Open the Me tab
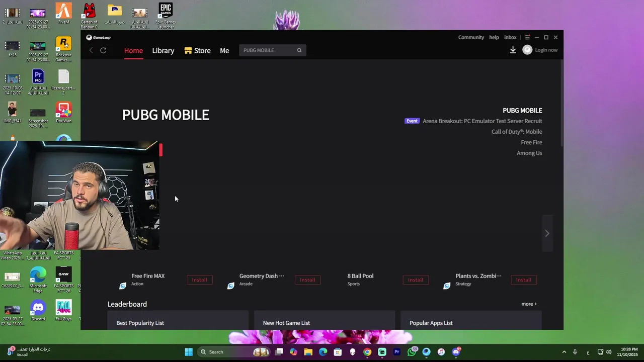 [224, 50]
